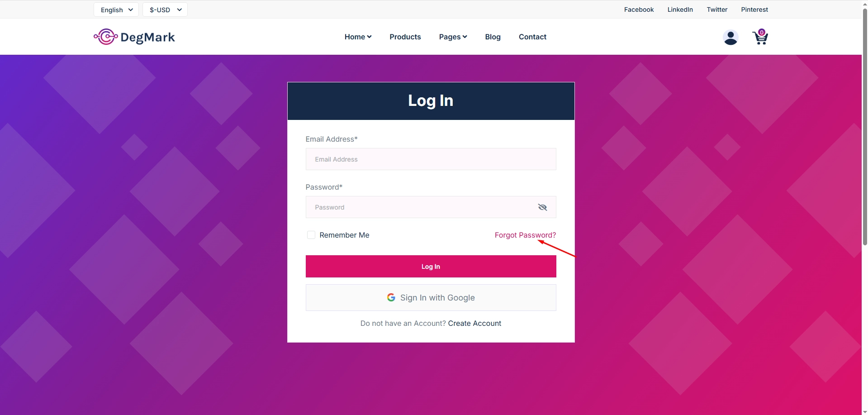Open the user account profile icon
868x415 pixels.
point(730,37)
